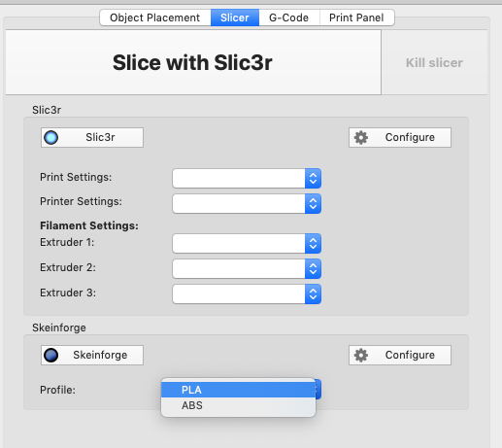Open the Print Settings dropdown arrows
This screenshot has height=448, width=502.
point(313,178)
